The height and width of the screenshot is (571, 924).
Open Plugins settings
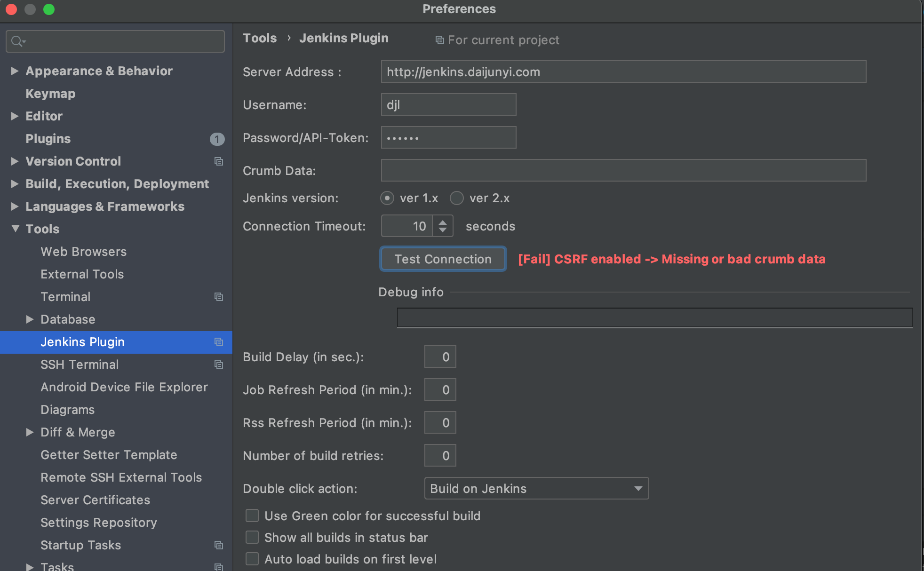point(48,139)
